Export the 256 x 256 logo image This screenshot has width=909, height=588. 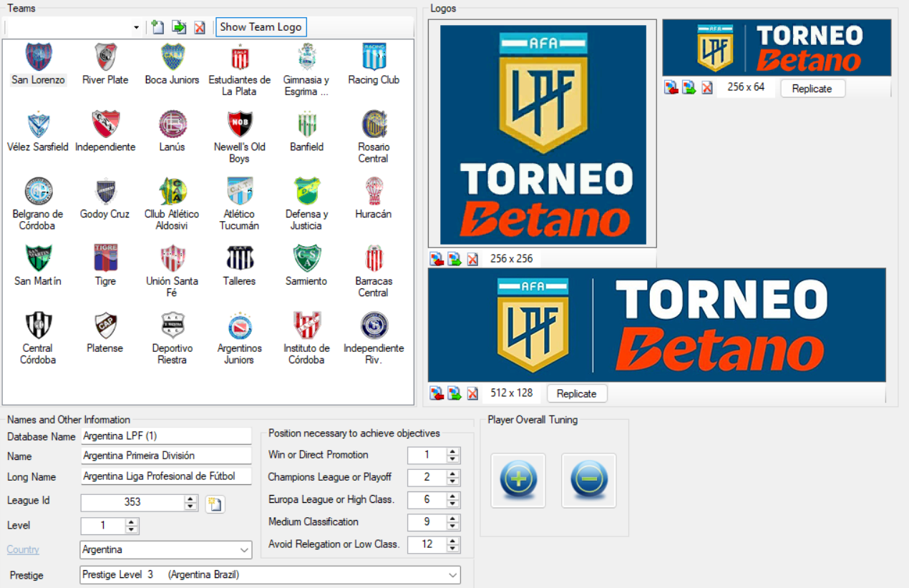point(454,259)
